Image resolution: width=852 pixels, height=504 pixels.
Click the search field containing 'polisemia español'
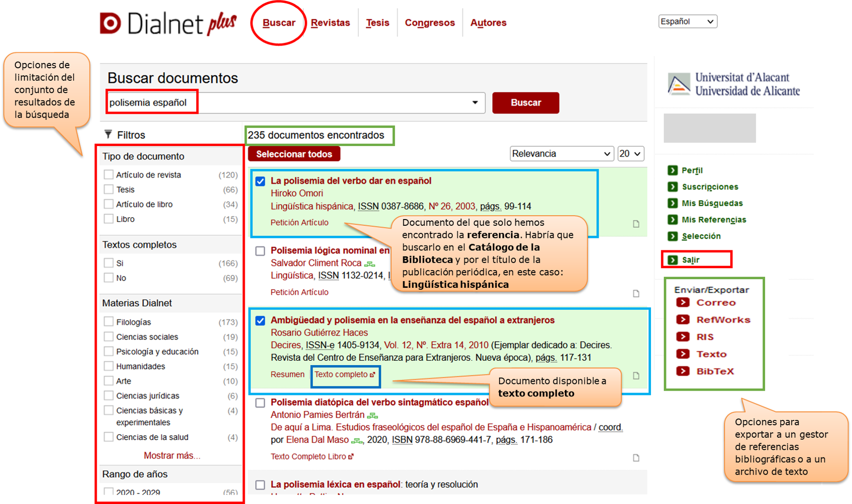tap(288, 102)
